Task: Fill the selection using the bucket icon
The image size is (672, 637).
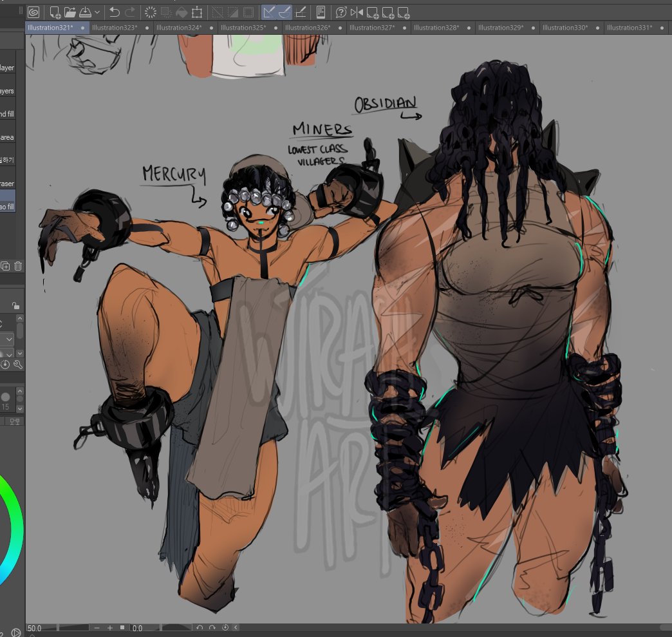Action: pyautogui.click(x=182, y=12)
